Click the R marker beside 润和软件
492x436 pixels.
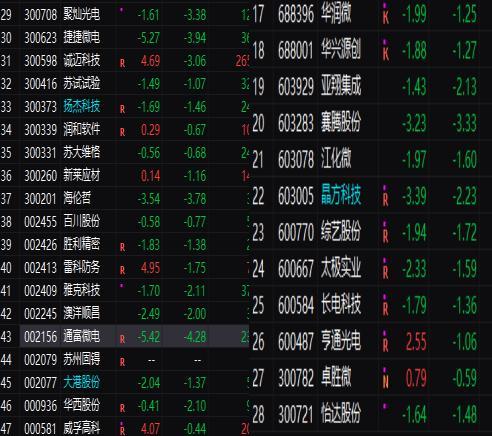pos(122,132)
